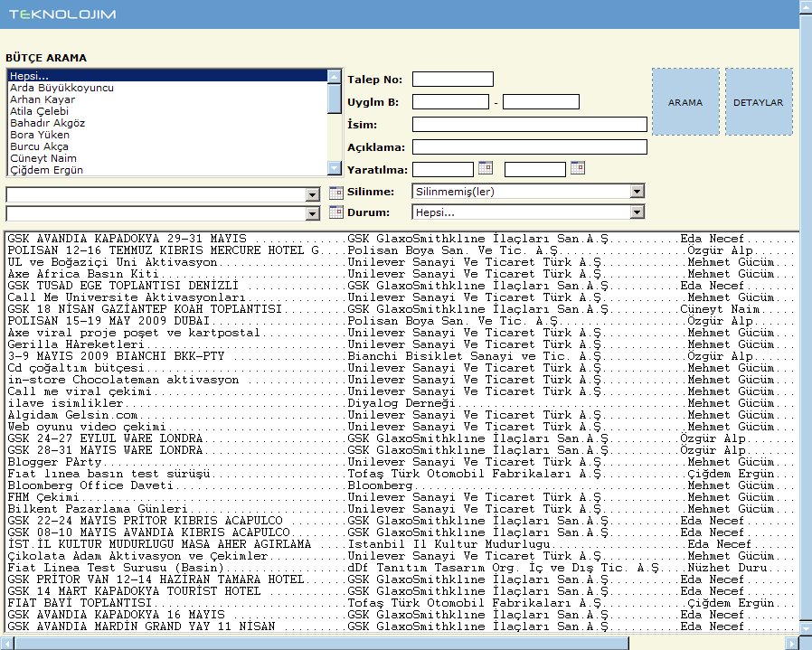Select row ilave isimlikler
812x650 pixels.
point(401,403)
